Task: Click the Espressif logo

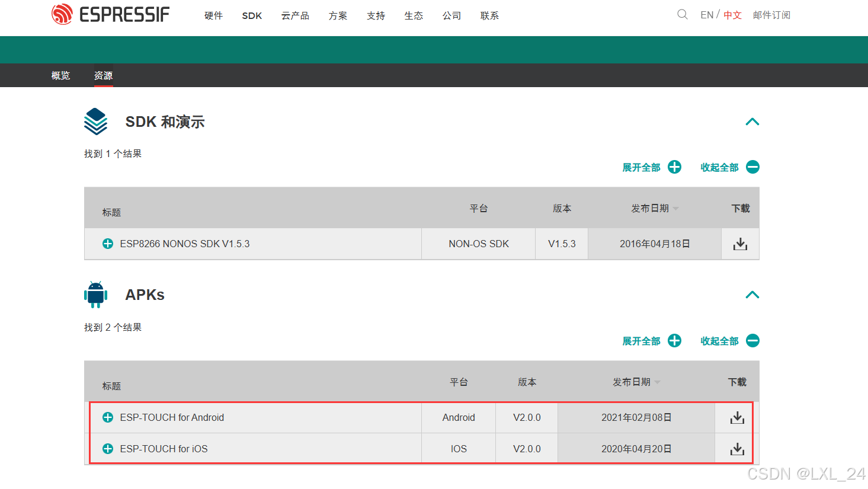Action: pos(110,14)
